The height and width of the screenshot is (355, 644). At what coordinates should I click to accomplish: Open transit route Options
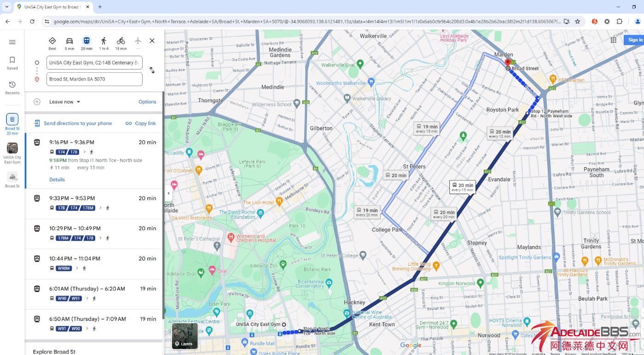tap(147, 102)
